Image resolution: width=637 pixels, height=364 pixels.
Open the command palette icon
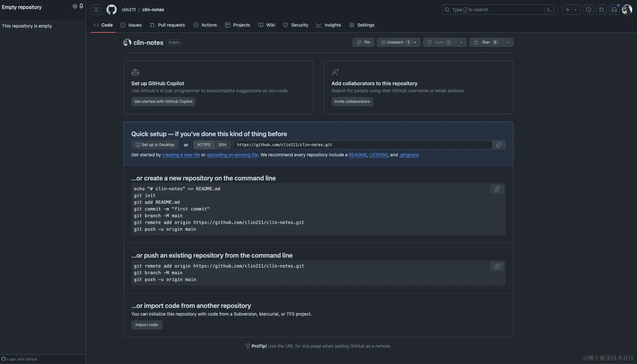click(x=549, y=10)
